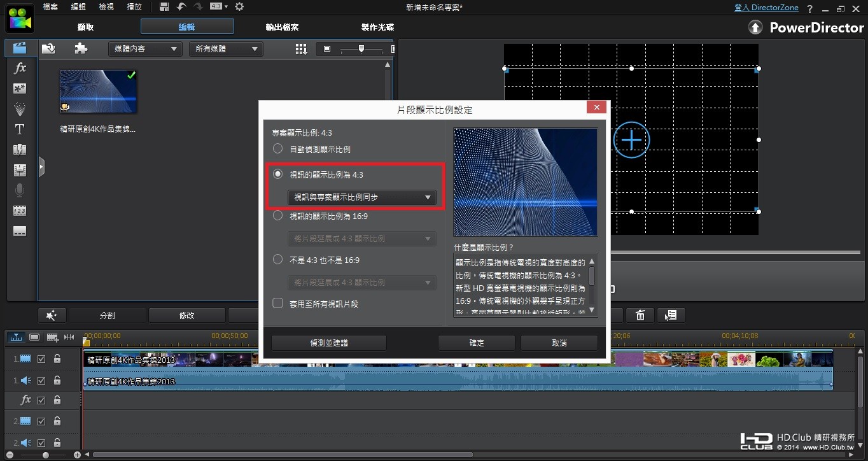
Task: Toggle audio track 1 enable checkbox
Action: (41, 381)
